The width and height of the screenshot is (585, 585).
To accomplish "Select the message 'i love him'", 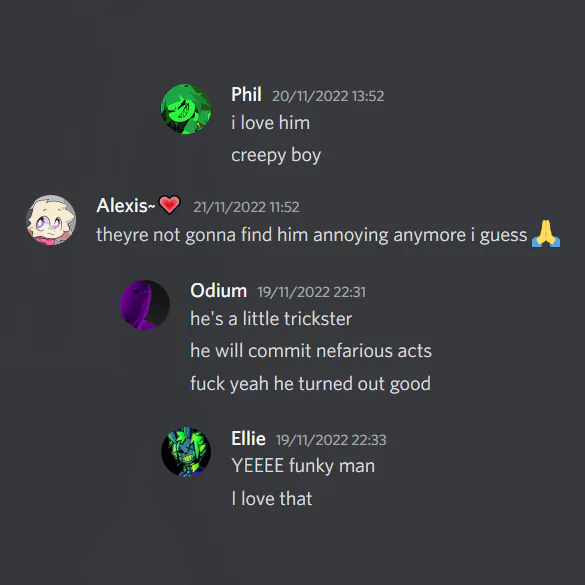I will (x=270, y=123).
